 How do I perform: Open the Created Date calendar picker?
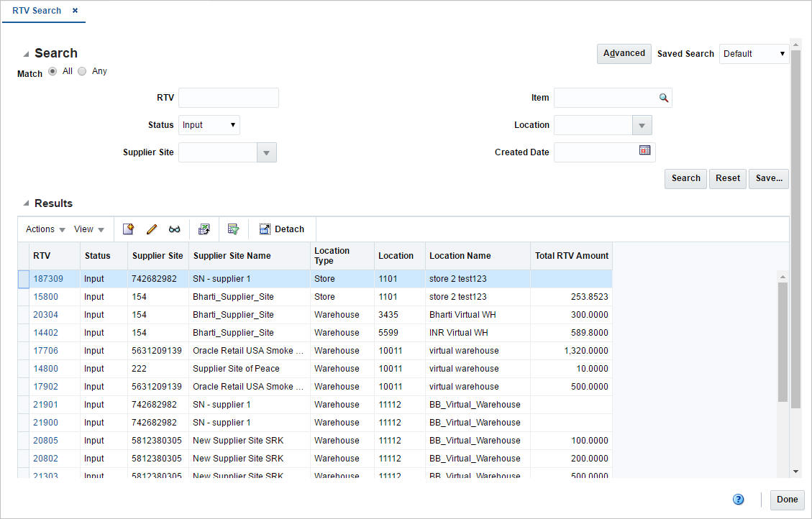click(x=645, y=152)
